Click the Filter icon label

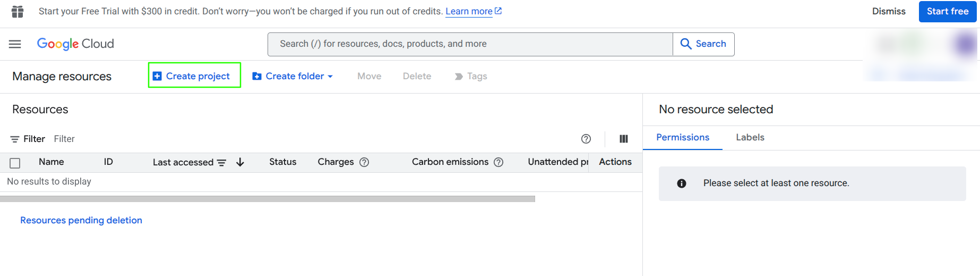(28, 139)
